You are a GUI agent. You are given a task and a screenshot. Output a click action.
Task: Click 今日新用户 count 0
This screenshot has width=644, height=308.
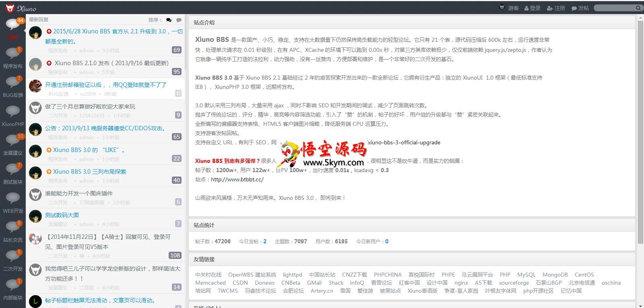pos(387,242)
